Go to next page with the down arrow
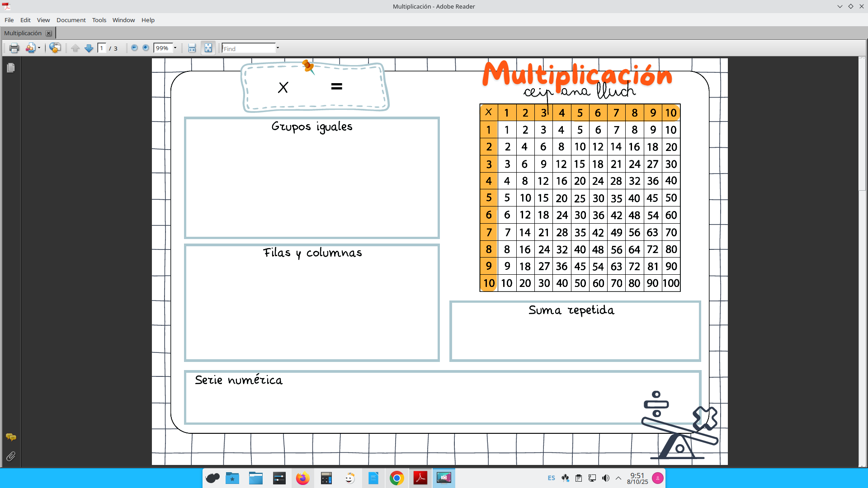 (89, 48)
